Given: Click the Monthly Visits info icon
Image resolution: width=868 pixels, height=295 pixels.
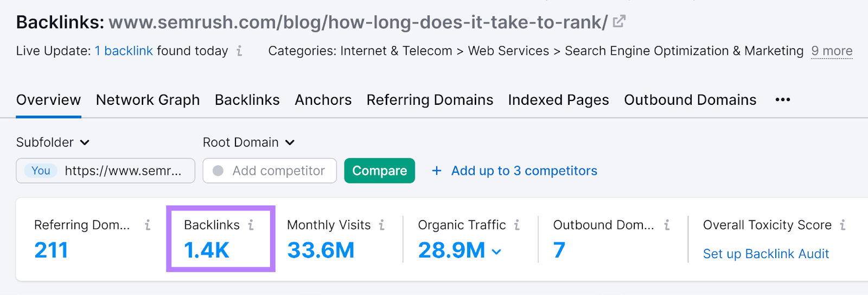Looking at the screenshot, I should [382, 225].
